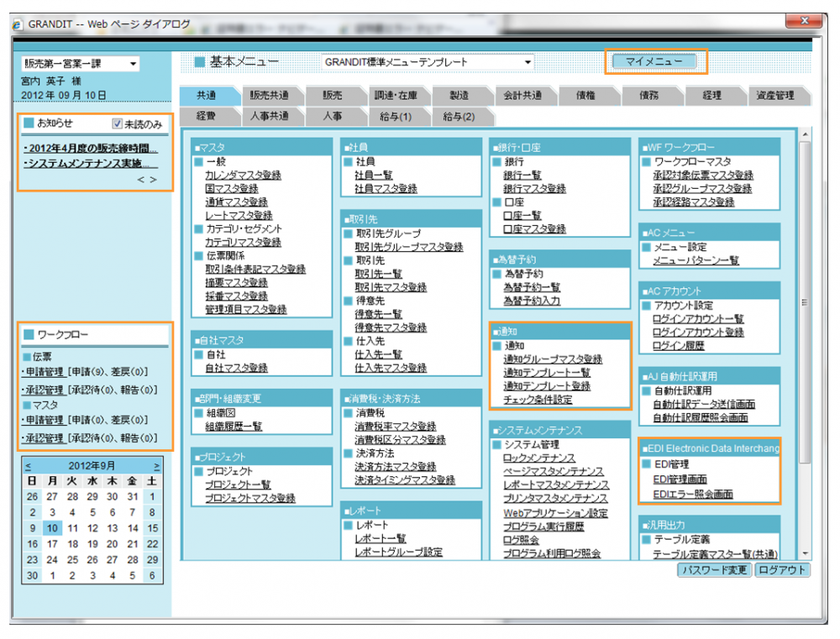Open 為替予約入力 link
Screen dimensions: 840x639
tap(532, 301)
